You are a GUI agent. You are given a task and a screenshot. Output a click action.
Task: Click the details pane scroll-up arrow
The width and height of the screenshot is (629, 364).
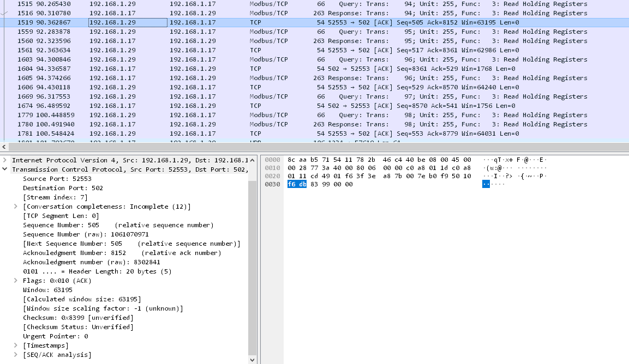(x=252, y=160)
